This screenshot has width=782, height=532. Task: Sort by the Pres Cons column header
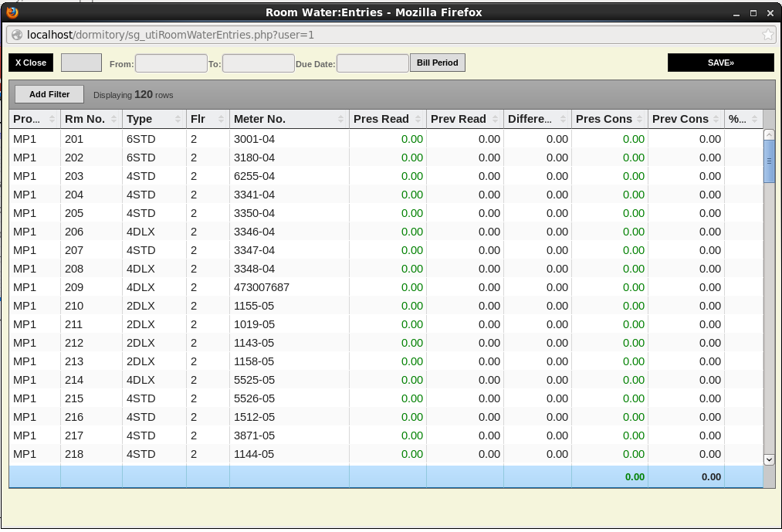click(604, 119)
